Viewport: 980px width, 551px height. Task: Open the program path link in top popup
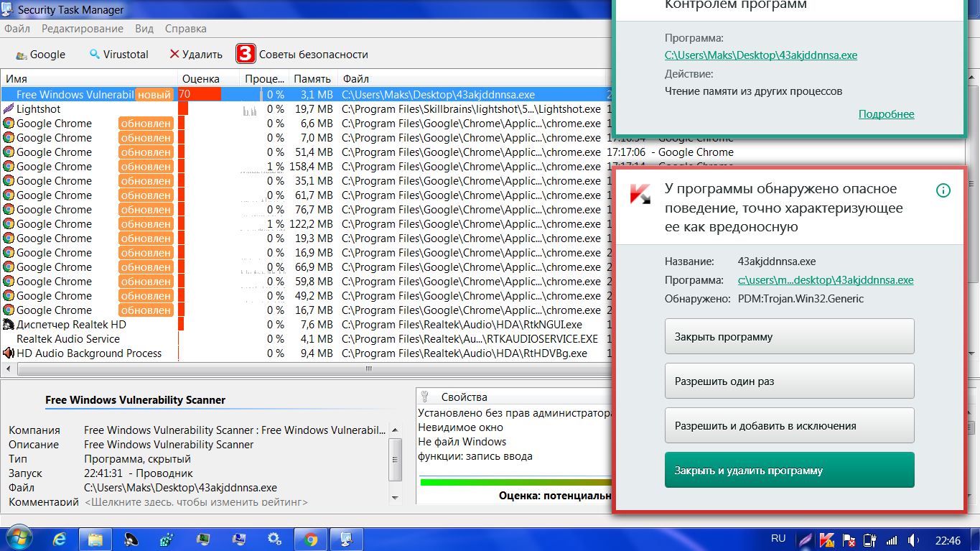tap(761, 55)
